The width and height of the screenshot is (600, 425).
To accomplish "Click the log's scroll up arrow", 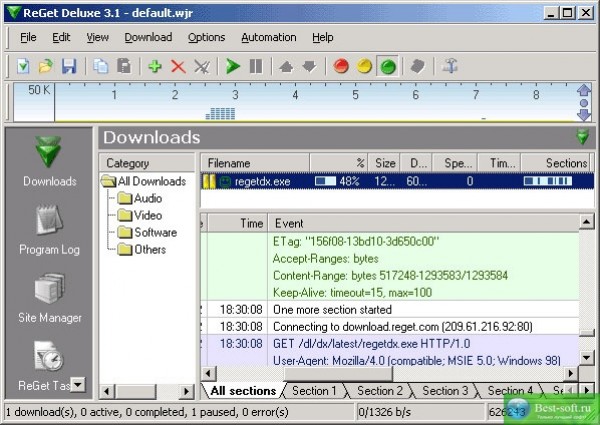I will point(587,222).
